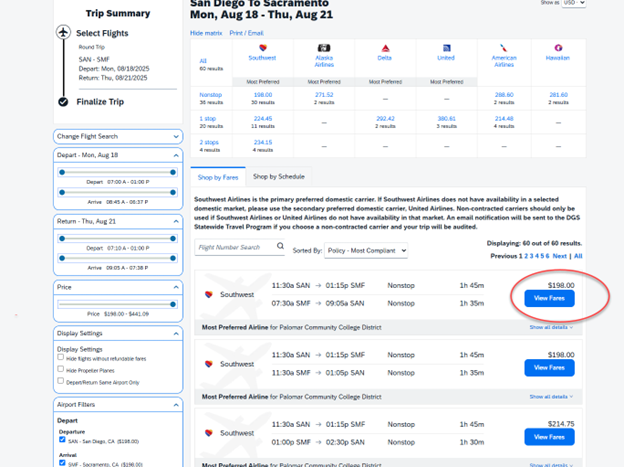Collapse the Return - Thu, Aug 21 panel
Viewport: 624px width, 467px height.
[118, 221]
